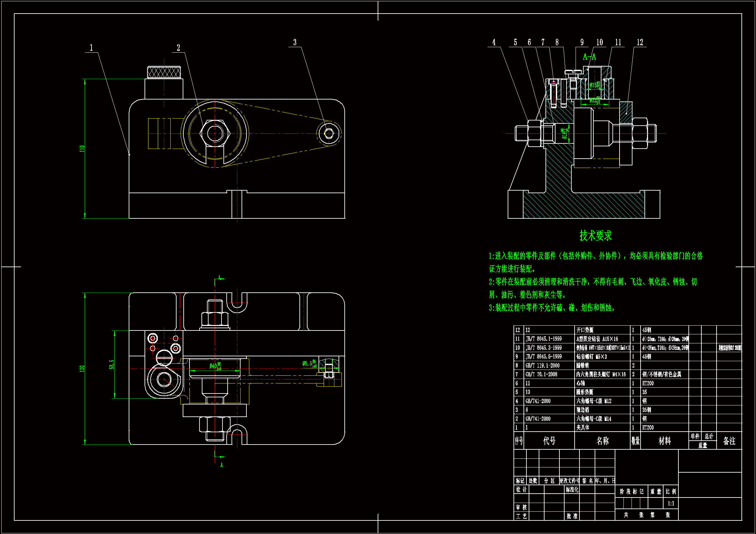Click the 技术要求 heading text
This screenshot has height=534, width=756.
click(595, 236)
